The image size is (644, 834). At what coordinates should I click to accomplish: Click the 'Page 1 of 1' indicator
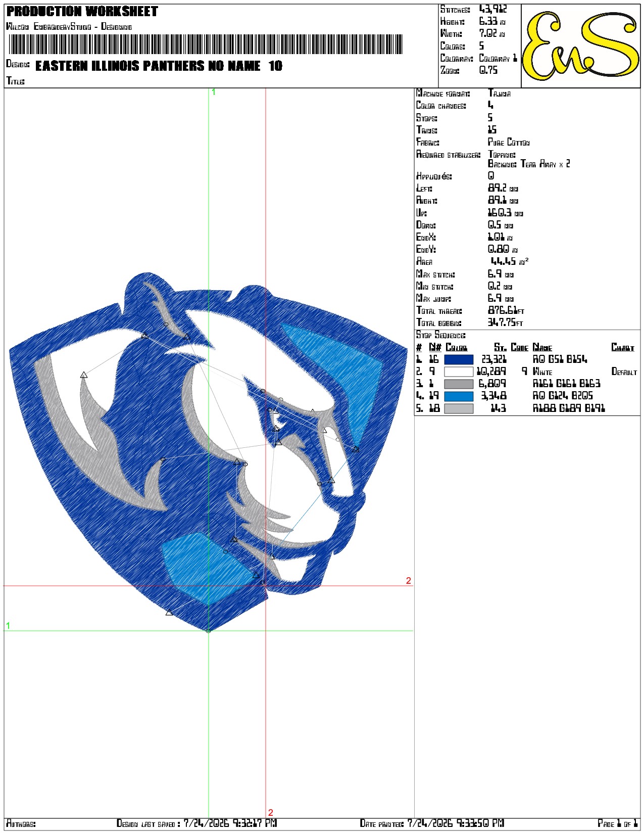(x=618, y=823)
